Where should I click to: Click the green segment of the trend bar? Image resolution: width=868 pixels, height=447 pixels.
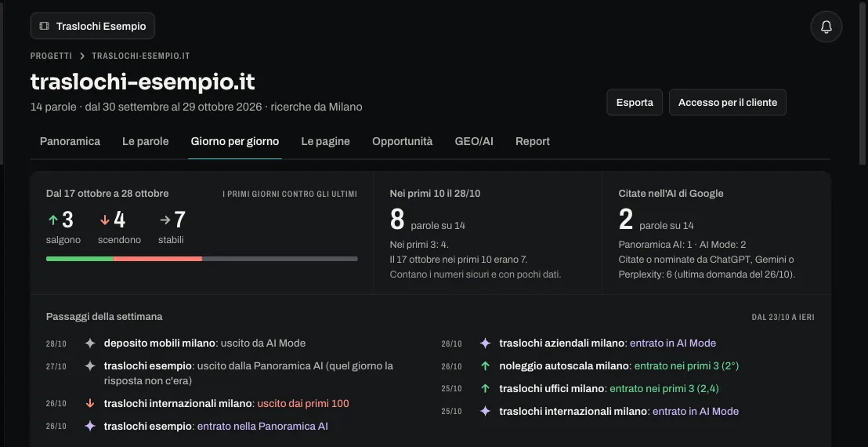pyautogui.click(x=80, y=259)
